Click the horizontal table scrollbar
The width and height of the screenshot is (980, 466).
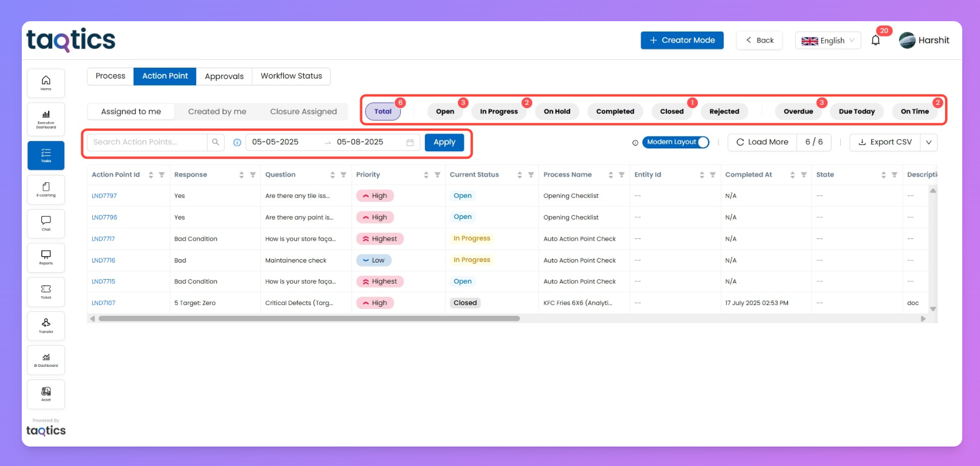(309, 319)
